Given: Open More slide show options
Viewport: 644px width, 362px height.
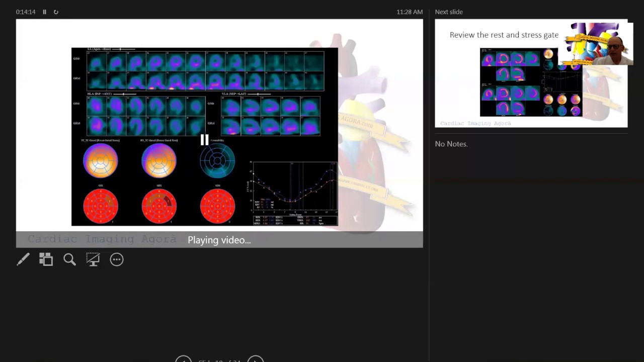Looking at the screenshot, I should [117, 259].
